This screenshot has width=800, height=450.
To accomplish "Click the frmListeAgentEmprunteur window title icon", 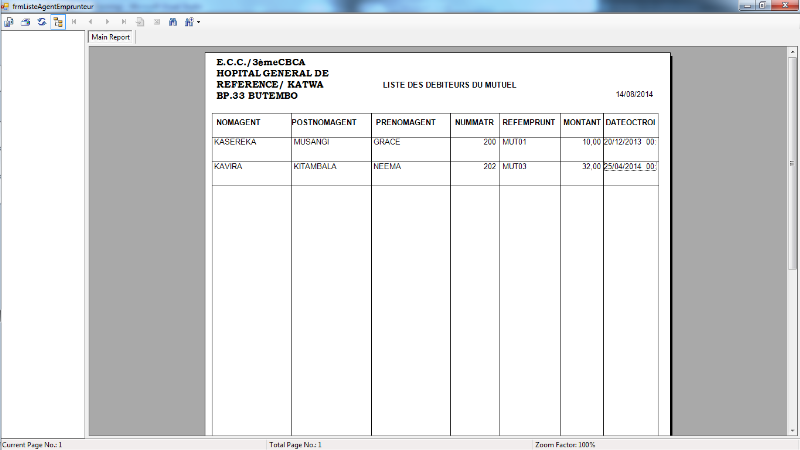I will tap(5, 7).
